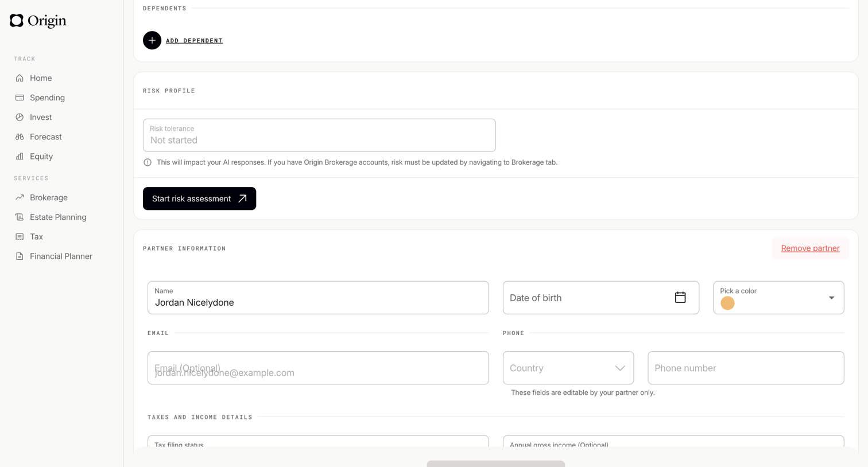Click the Risk tolerance field
Image resolution: width=868 pixels, height=467 pixels.
coord(319,135)
